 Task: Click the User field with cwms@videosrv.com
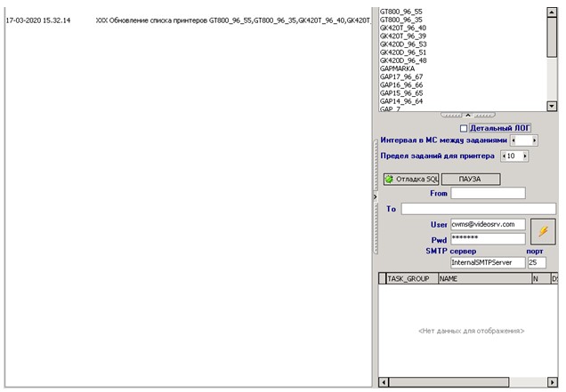tap(488, 225)
